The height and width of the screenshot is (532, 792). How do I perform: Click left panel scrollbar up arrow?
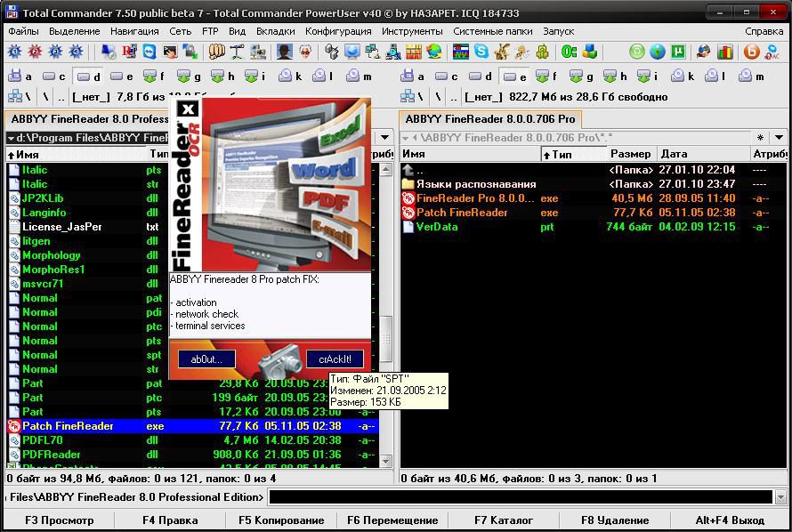[386, 170]
